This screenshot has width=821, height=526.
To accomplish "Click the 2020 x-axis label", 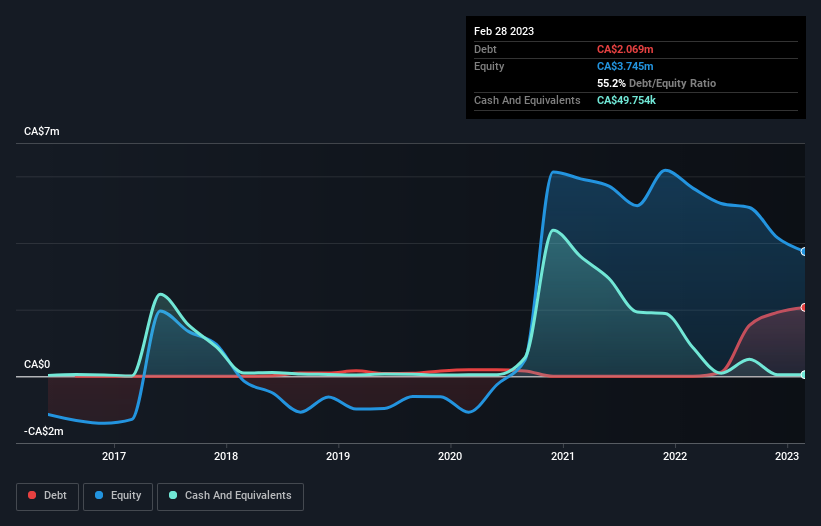I will (450, 456).
